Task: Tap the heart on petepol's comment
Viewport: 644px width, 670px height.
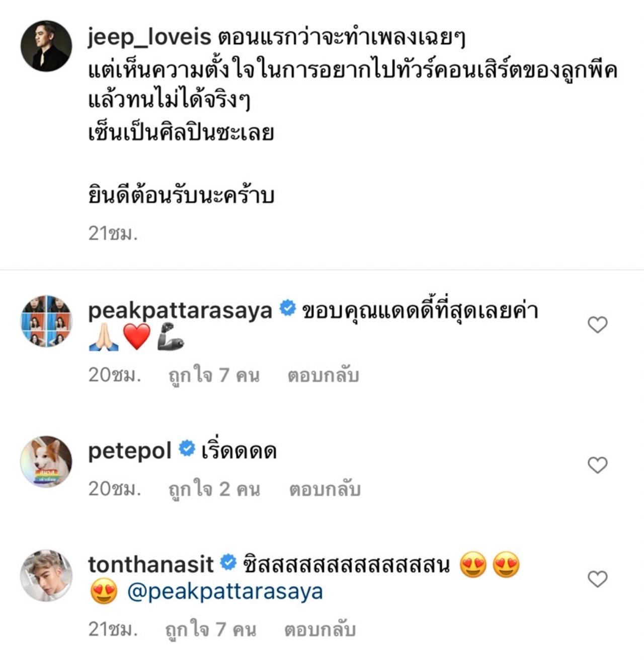Action: coord(597,465)
